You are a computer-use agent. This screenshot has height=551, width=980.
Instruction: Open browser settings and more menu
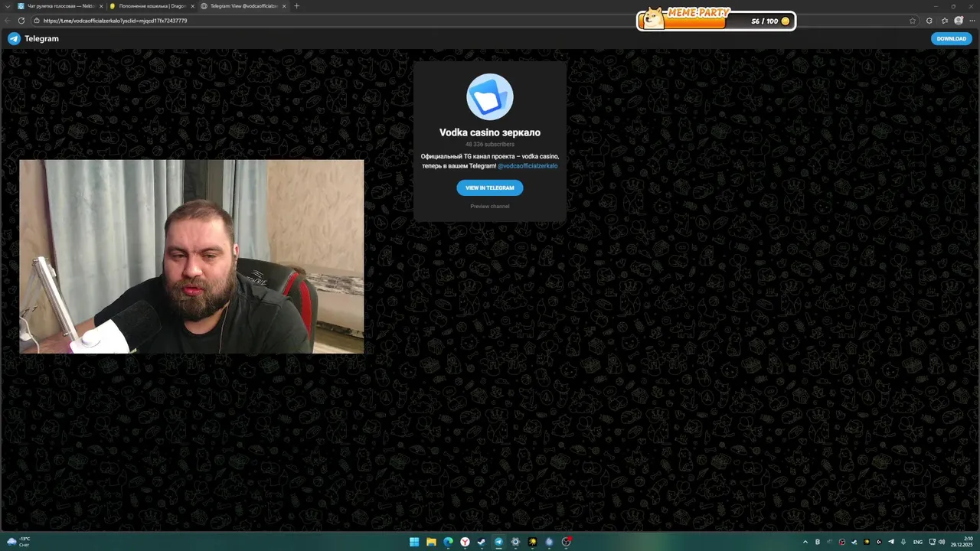(x=972, y=21)
